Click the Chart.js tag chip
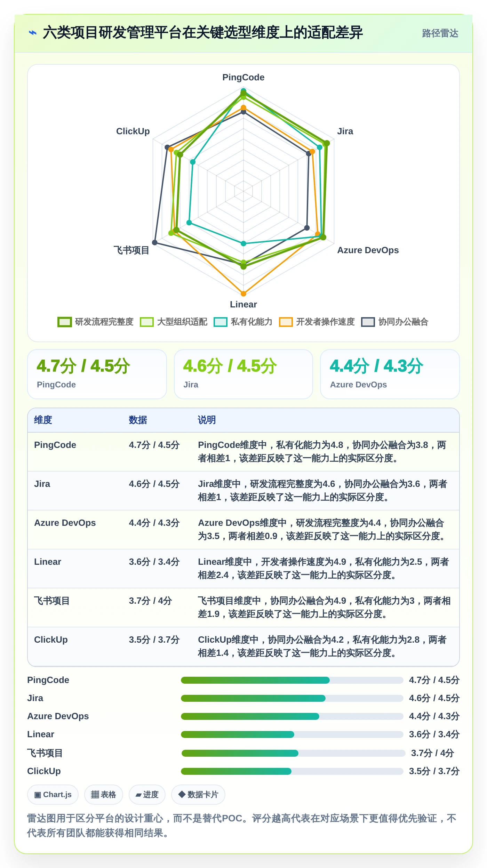The width and height of the screenshot is (487, 868). pyautogui.click(x=53, y=795)
